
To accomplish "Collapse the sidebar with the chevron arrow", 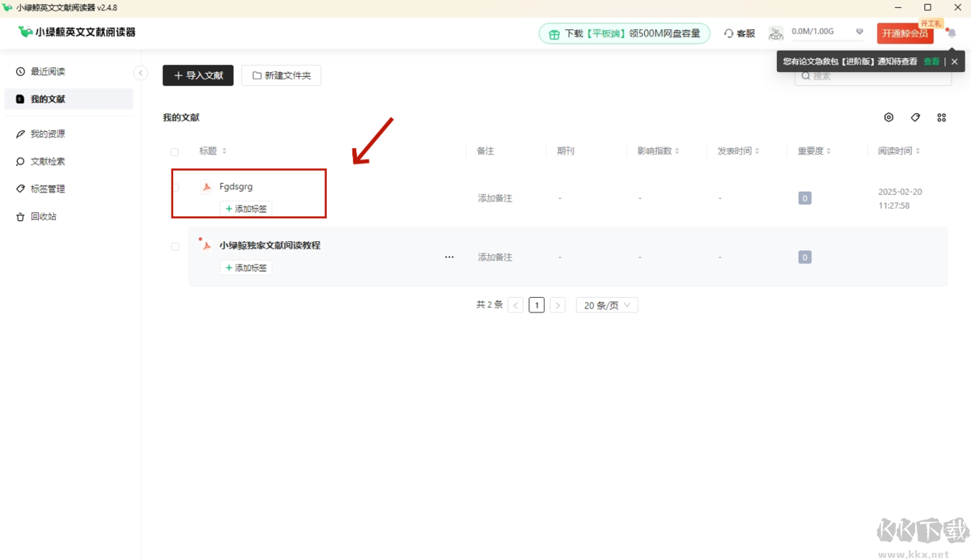I will (141, 72).
